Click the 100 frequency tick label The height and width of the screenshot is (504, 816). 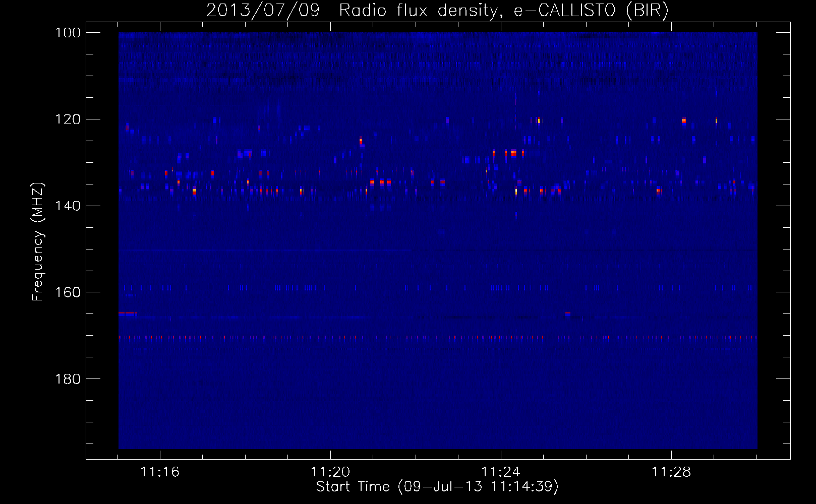coord(68,33)
